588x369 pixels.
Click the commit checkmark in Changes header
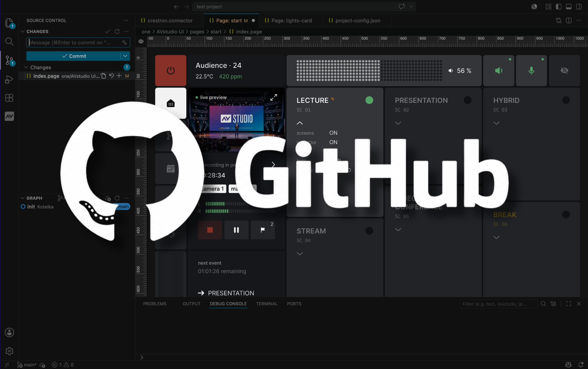click(x=108, y=31)
